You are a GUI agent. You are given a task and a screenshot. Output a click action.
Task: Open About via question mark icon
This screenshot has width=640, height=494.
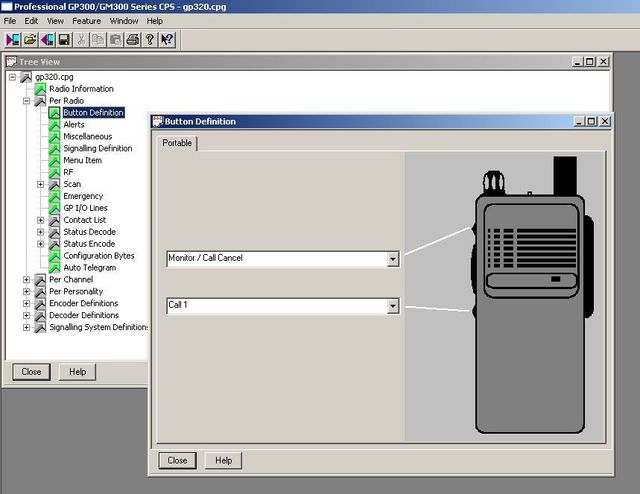click(150, 40)
